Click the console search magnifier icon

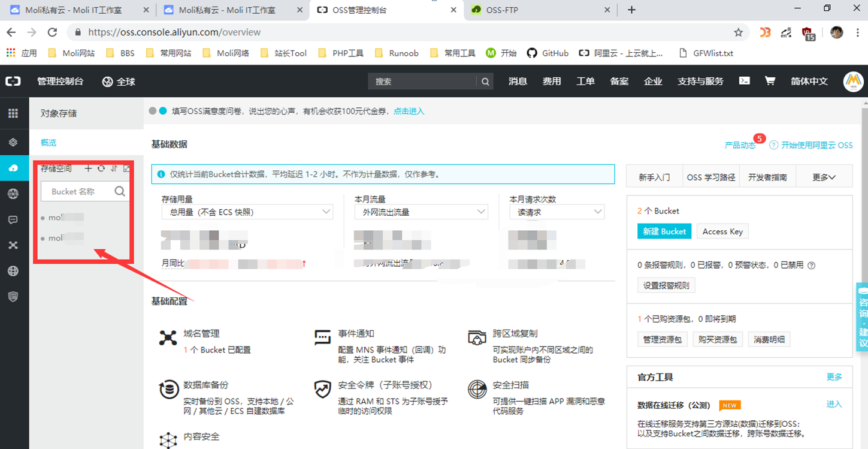pyautogui.click(x=485, y=82)
